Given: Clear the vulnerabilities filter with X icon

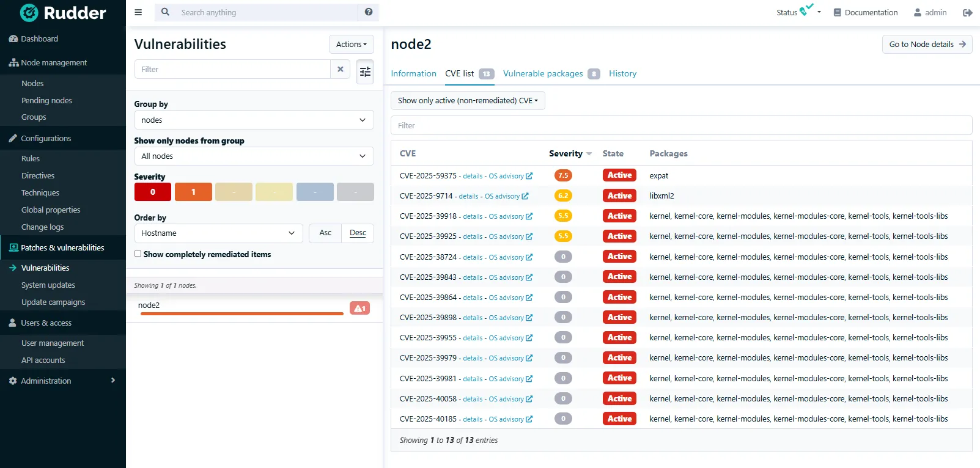Looking at the screenshot, I should click(x=341, y=69).
